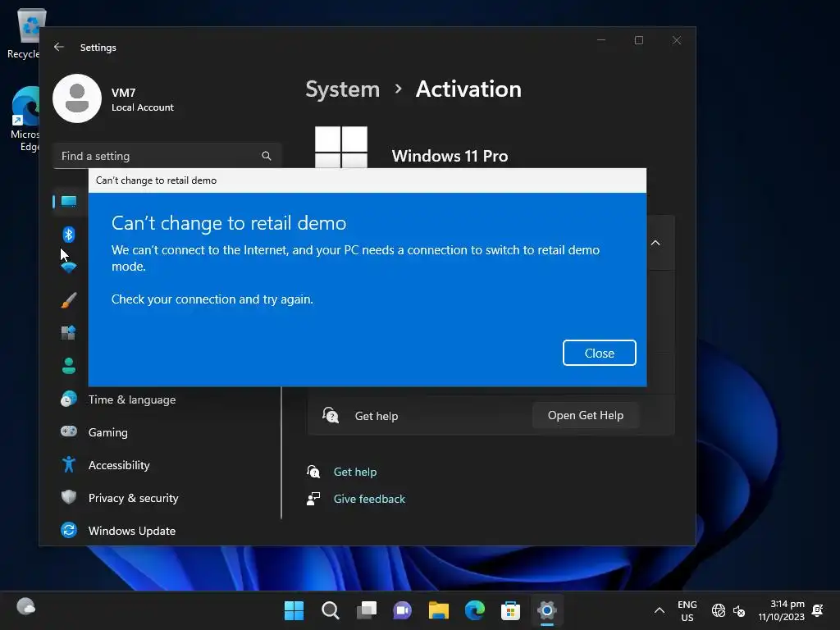Click the Get help row headset icon
This screenshot has height=630, width=840.
(x=330, y=415)
